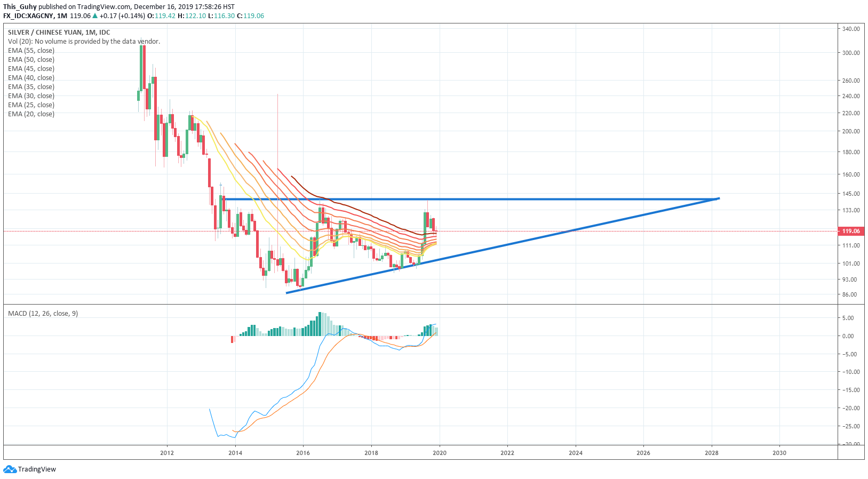
Task: Click the 133.00 price axis label
Action: [851, 210]
